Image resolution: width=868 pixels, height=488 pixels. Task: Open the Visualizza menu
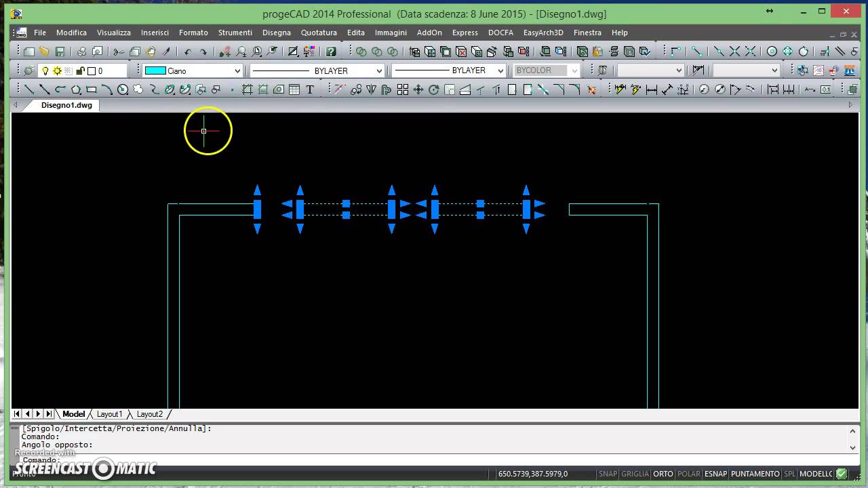[x=113, y=33]
